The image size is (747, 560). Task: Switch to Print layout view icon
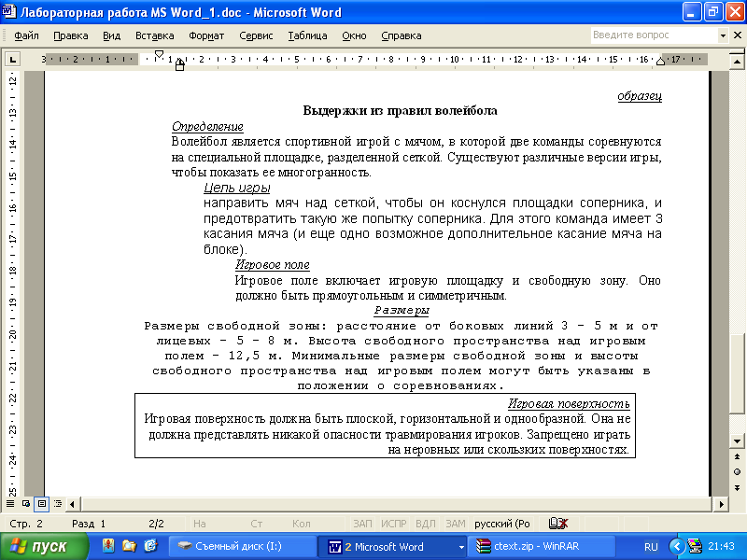point(41,503)
